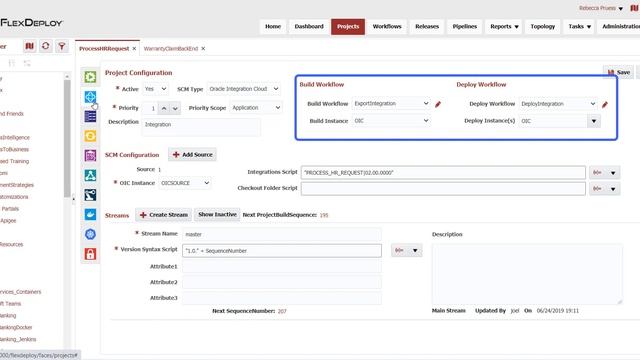Refresh the project explorer tree
Image resolution: width=640 pixels, height=360 pixels.
pyautogui.click(x=46, y=46)
